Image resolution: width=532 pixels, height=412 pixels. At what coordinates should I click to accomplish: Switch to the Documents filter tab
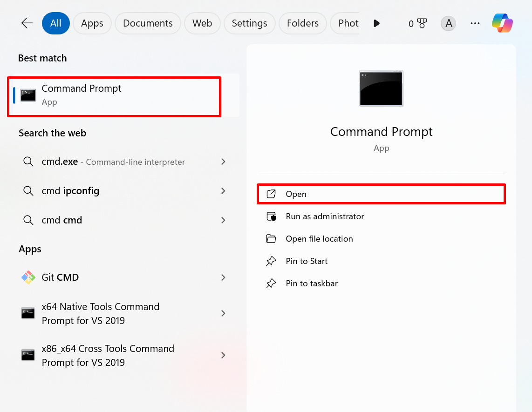point(148,23)
